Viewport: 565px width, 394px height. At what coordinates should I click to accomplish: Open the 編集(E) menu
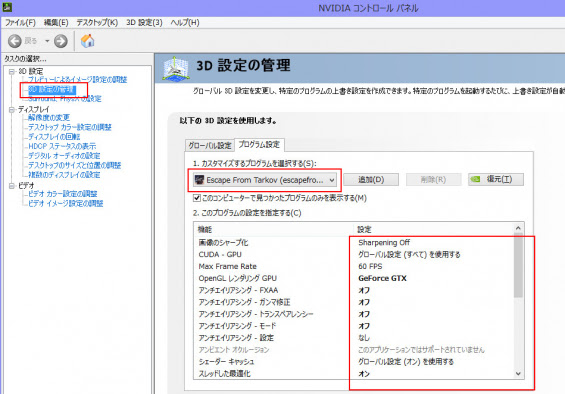click(x=56, y=22)
